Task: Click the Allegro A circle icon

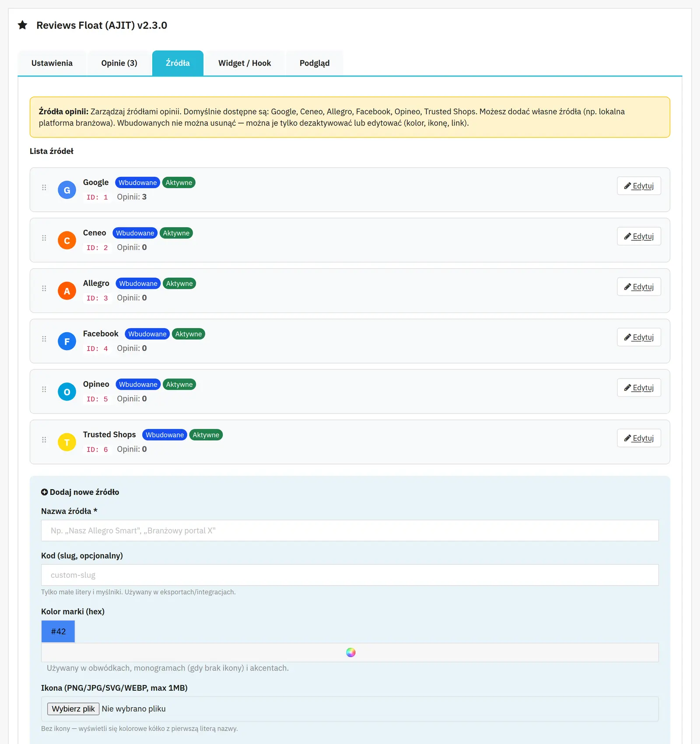Action: pyautogui.click(x=67, y=291)
